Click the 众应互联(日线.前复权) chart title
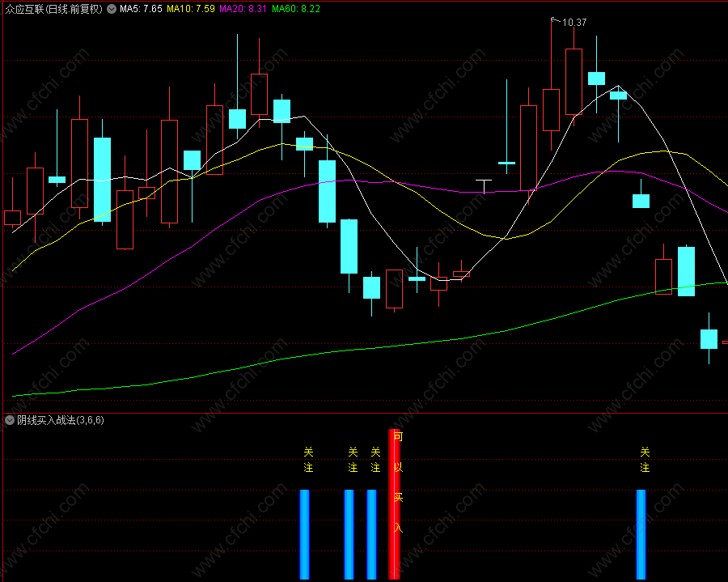Viewport: 728px width, 582px height. (x=54, y=9)
